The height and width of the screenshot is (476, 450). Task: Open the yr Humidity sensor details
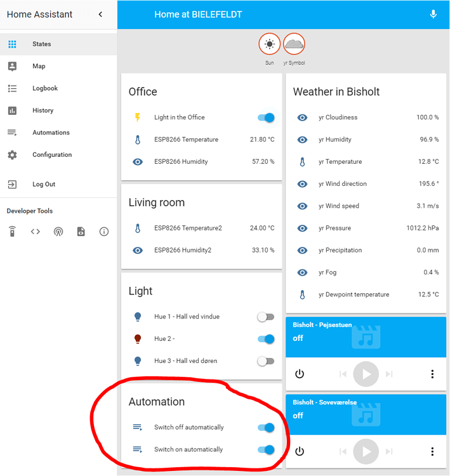366,140
